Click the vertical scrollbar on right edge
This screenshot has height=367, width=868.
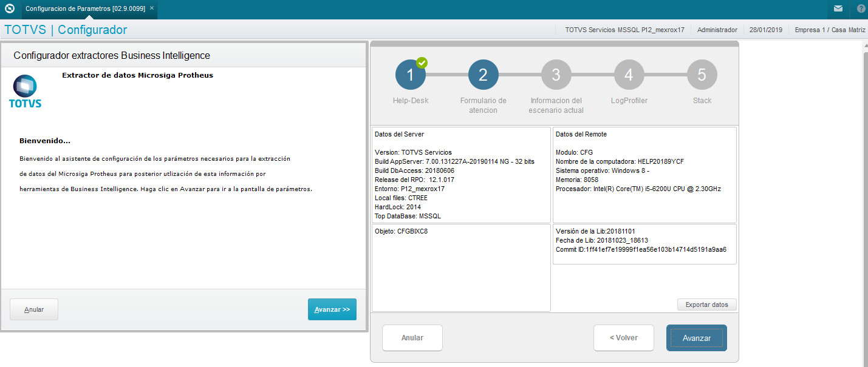click(866, 203)
